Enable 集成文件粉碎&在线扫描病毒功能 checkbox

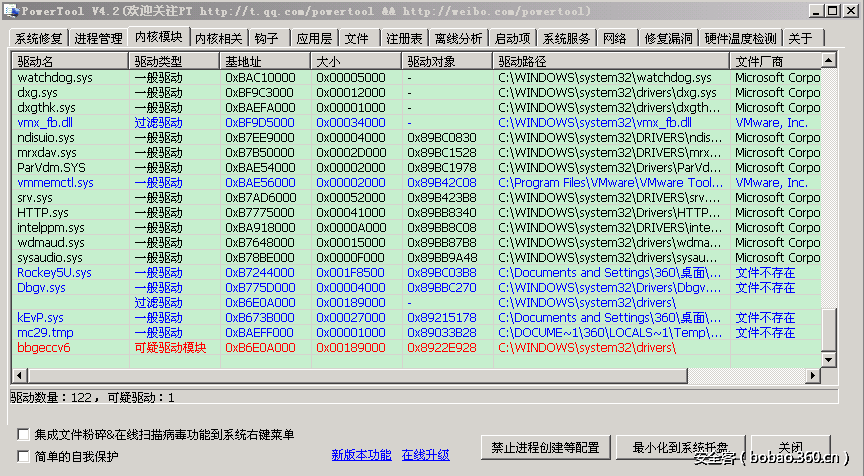[23, 436]
